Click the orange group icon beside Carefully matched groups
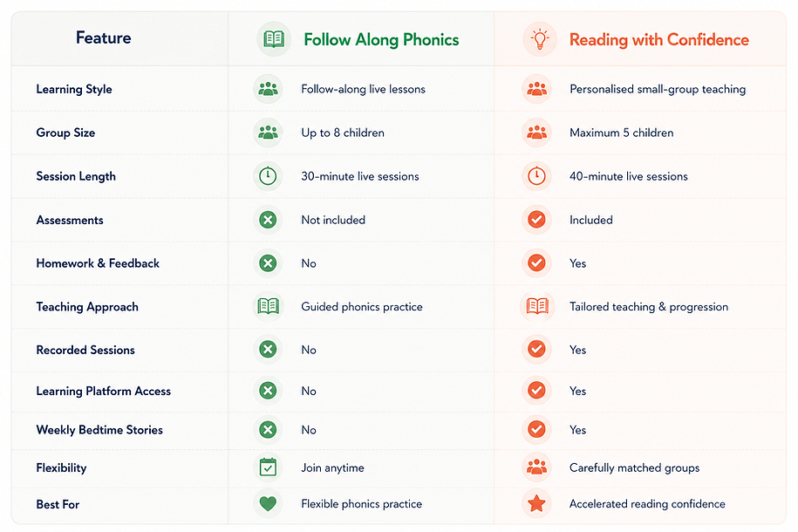 [x=536, y=467]
